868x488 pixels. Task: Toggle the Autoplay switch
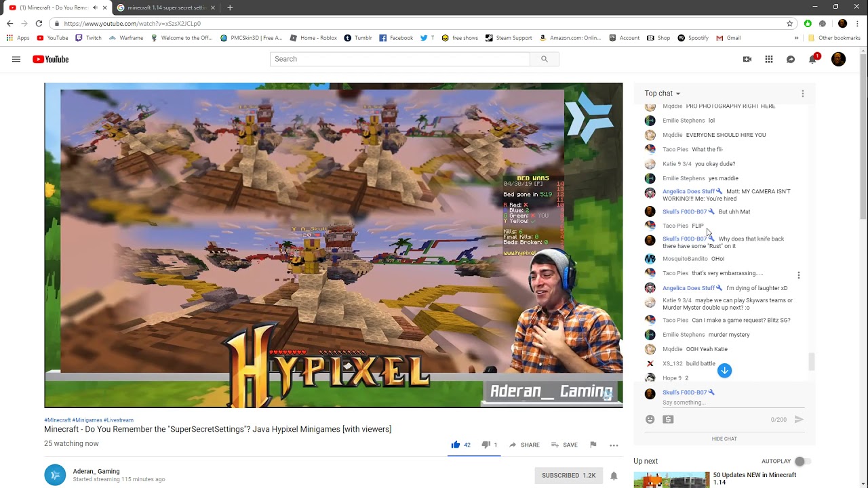tap(803, 461)
